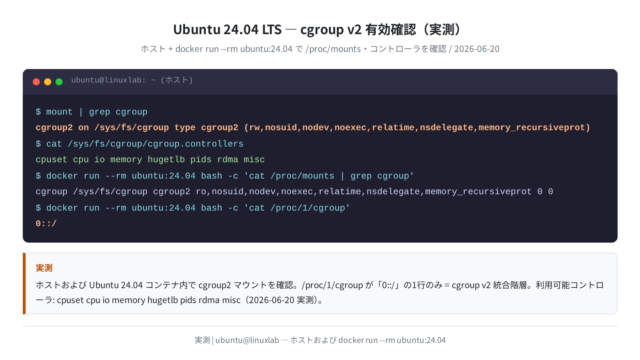Click the '0::/' output line
Viewport: 640px width, 360px height.
pos(46,224)
